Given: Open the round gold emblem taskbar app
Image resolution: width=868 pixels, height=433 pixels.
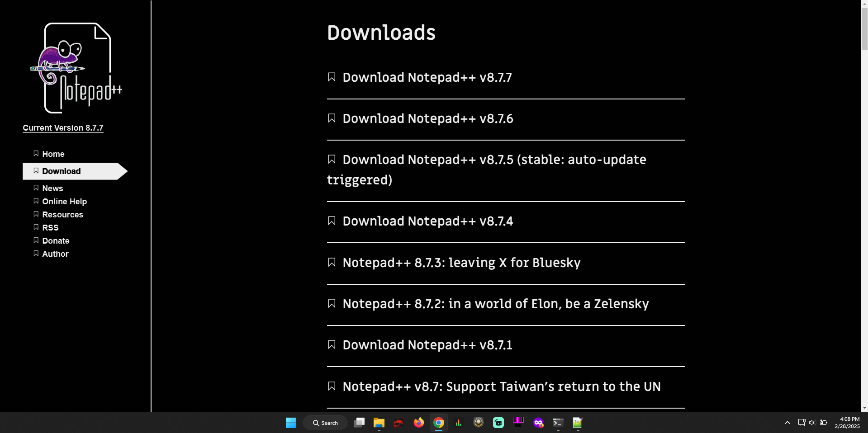Looking at the screenshot, I should (x=479, y=423).
